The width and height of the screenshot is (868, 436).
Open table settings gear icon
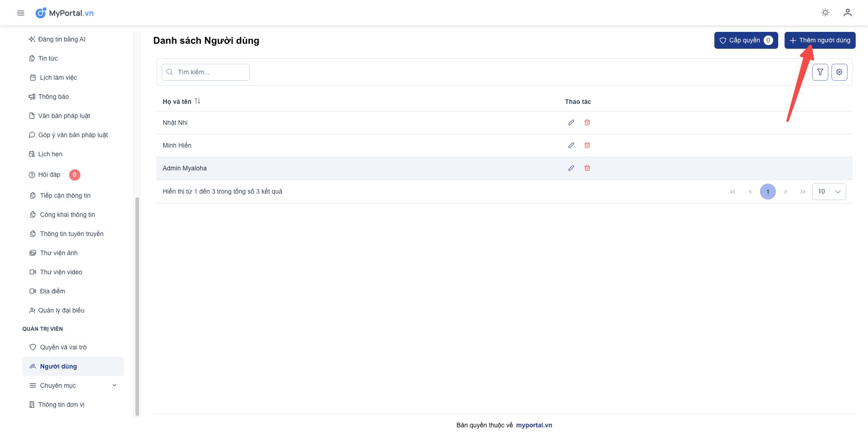(839, 72)
